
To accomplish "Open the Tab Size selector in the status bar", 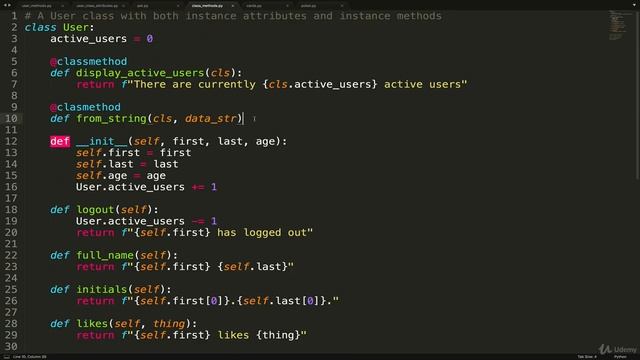I will click(587, 357).
